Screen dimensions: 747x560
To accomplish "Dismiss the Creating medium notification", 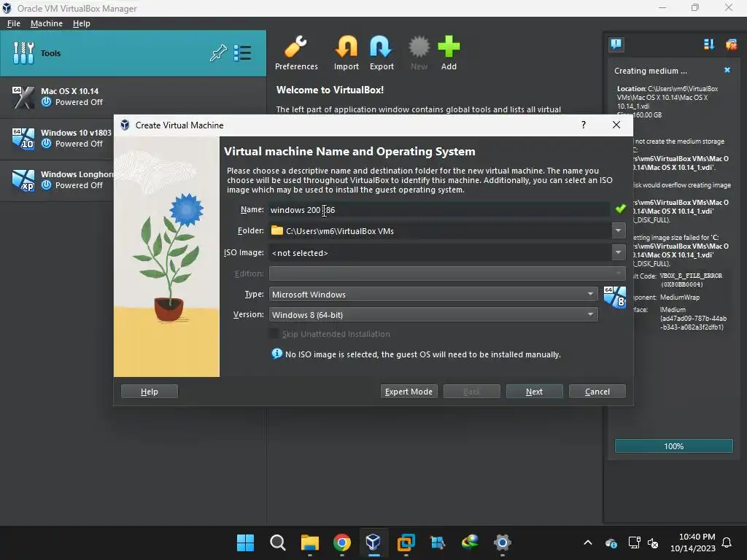I will point(727,70).
